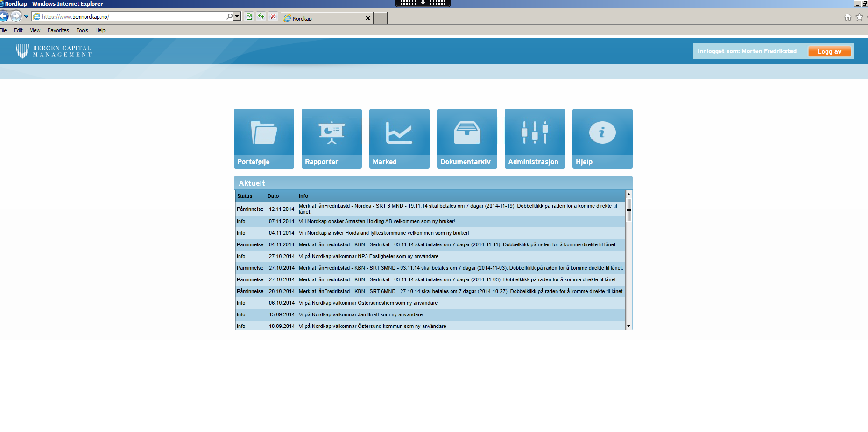Select the Nordkap tab
This screenshot has height=432, width=868.
click(x=327, y=18)
